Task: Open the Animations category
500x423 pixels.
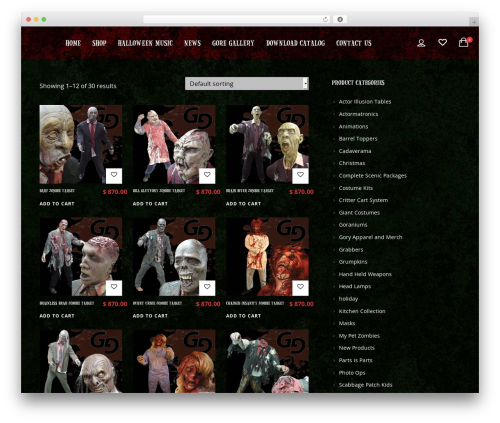Action: (353, 126)
